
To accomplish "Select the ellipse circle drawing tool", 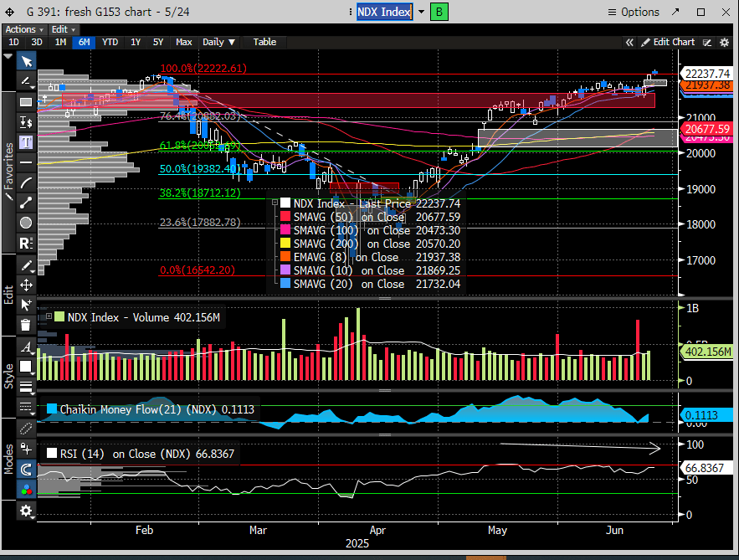I will pos(26,223).
